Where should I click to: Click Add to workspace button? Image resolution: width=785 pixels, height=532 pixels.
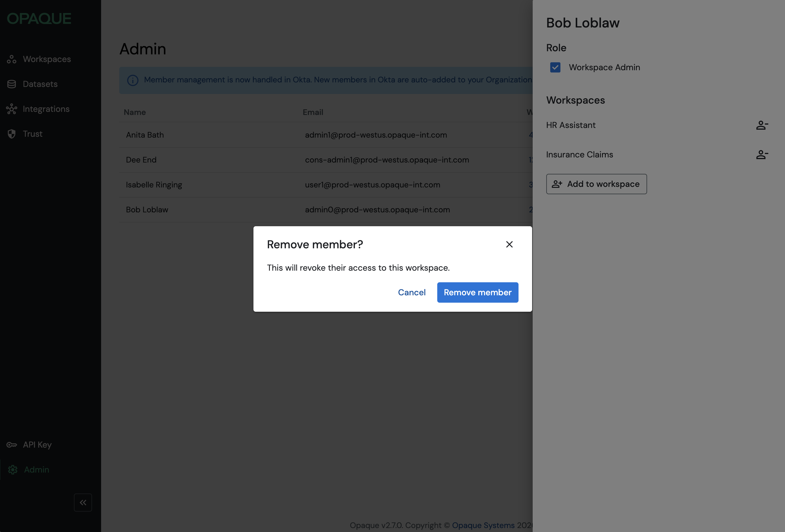tap(596, 184)
